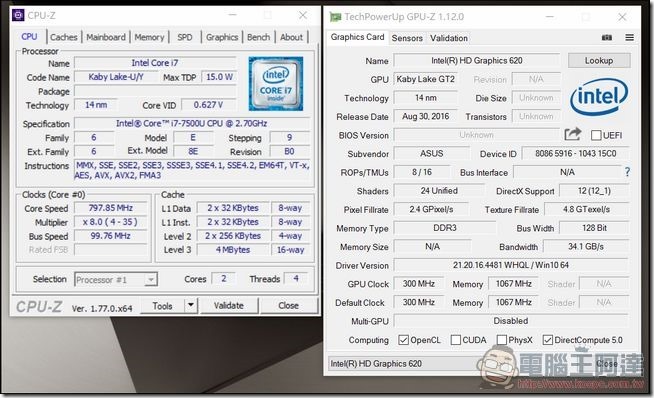The height and width of the screenshot is (398, 654).
Task: Click the ROPs/TMUs value 8 / 16
Action: coord(422,172)
